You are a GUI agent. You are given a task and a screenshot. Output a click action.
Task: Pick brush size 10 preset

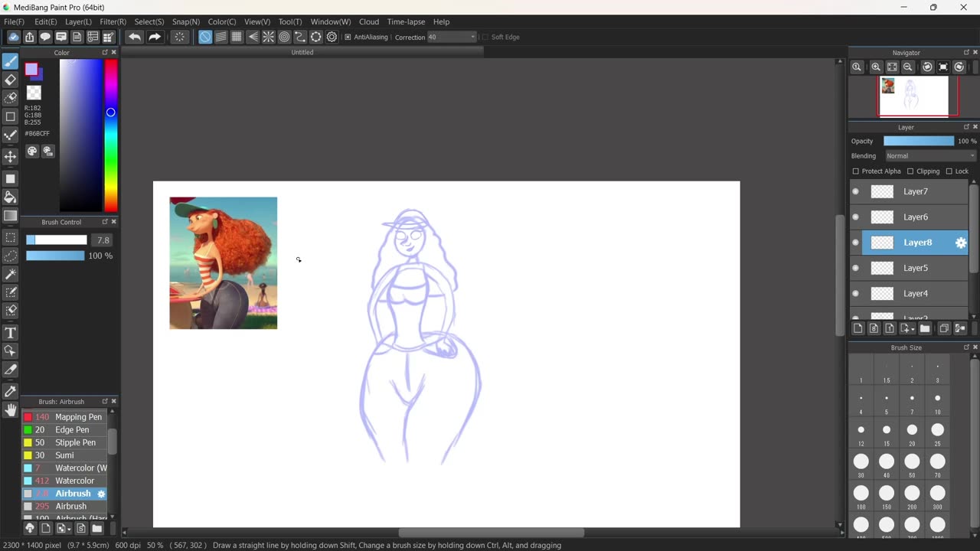pyautogui.click(x=937, y=402)
